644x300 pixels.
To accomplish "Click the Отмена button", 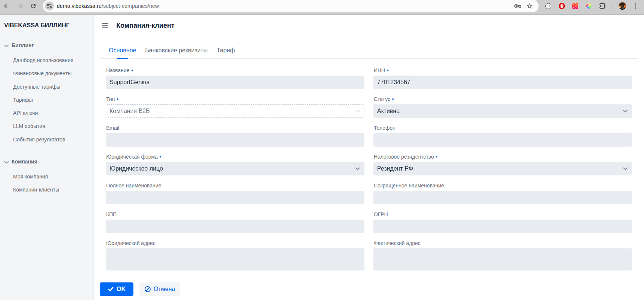I will [160, 289].
